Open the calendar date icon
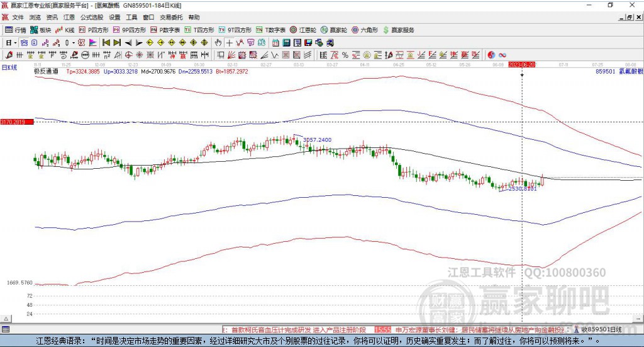The image size is (644, 347). [275, 43]
